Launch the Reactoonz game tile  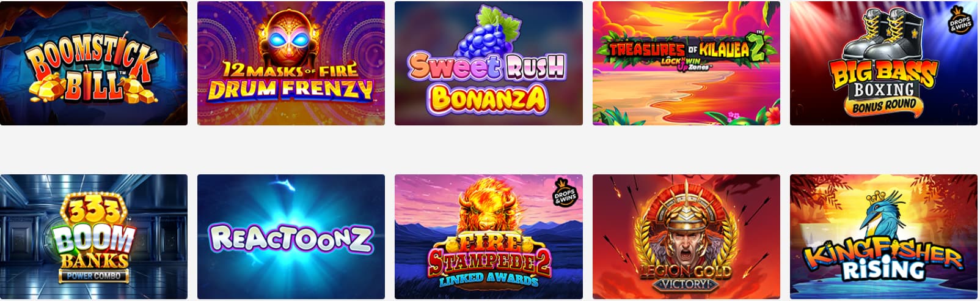[x=291, y=237]
